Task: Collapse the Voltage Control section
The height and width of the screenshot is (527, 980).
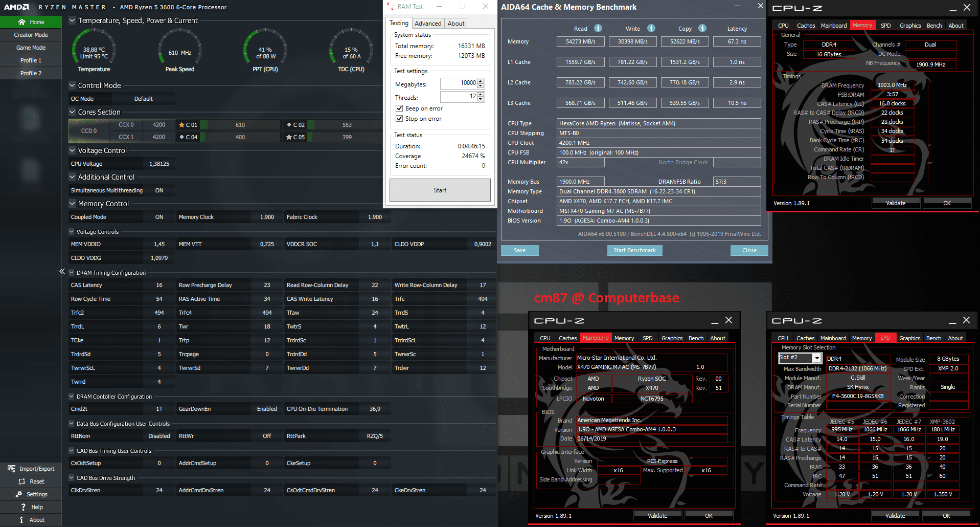Action: [72, 150]
